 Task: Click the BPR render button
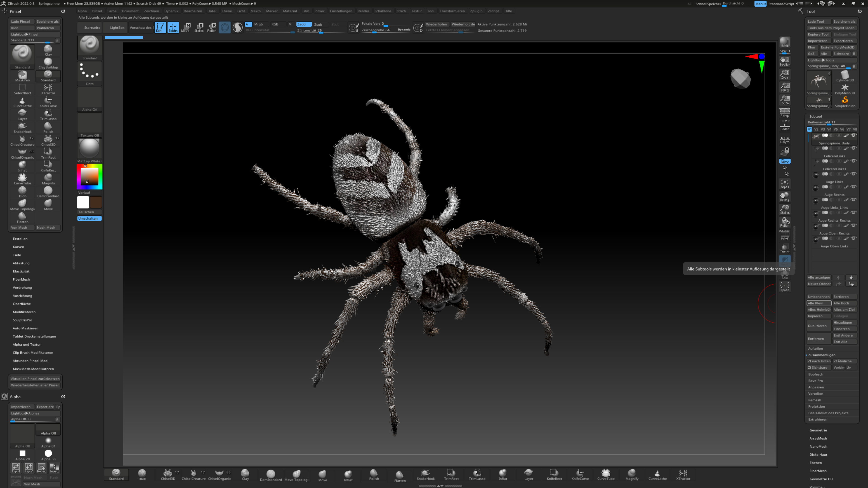tap(784, 42)
